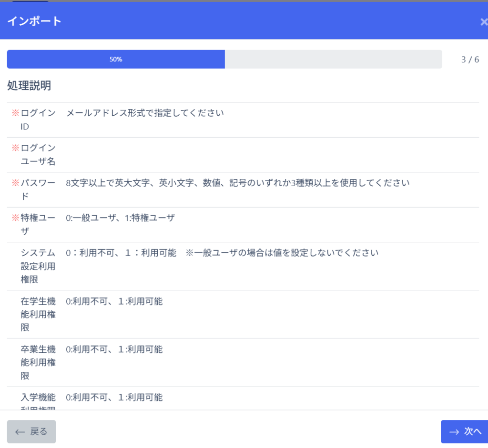Click the 0:一般ユーザ、1:特権ユーザ description
Viewport: 488px width, 448px height.
[x=120, y=218]
